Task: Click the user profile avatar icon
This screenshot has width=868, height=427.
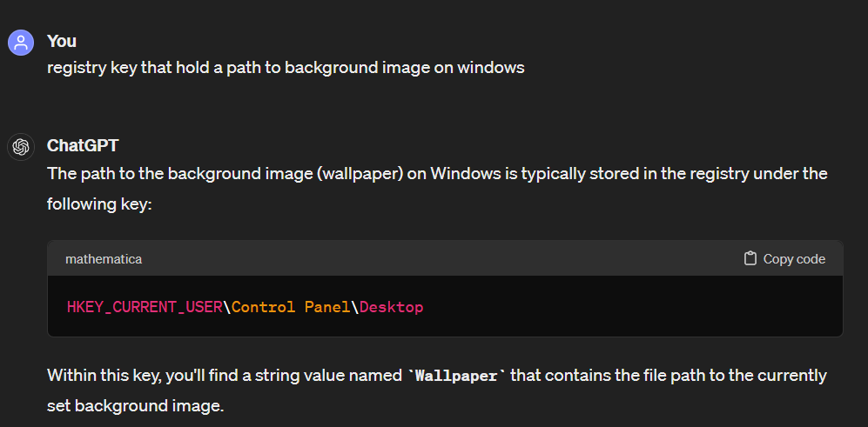Action: [x=20, y=42]
